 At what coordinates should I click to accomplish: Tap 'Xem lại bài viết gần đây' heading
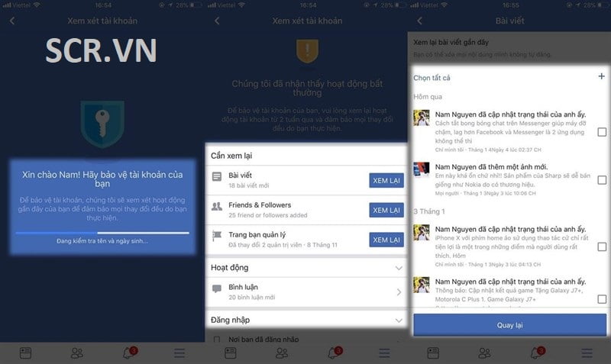(451, 42)
